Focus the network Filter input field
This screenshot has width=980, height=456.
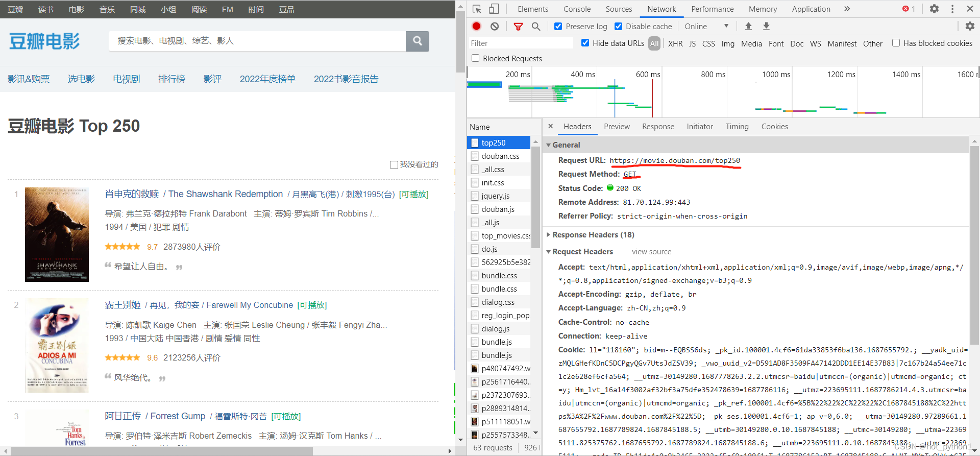tap(521, 43)
